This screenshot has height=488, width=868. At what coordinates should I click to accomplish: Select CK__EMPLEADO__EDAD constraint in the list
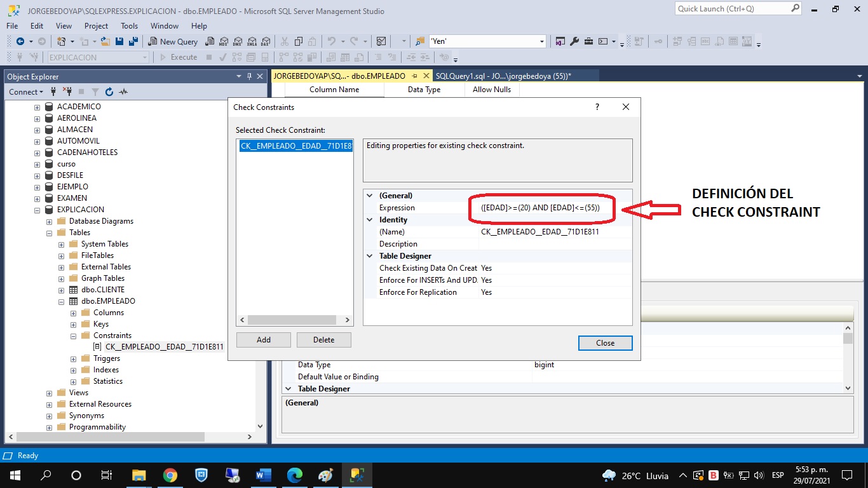click(296, 146)
